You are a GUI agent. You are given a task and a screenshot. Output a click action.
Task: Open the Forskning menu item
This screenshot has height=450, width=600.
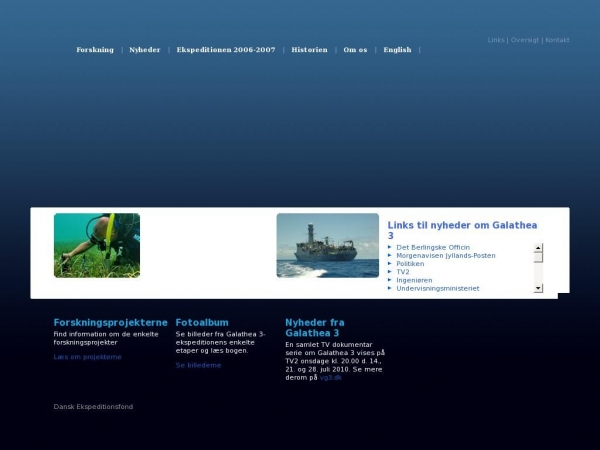click(95, 50)
